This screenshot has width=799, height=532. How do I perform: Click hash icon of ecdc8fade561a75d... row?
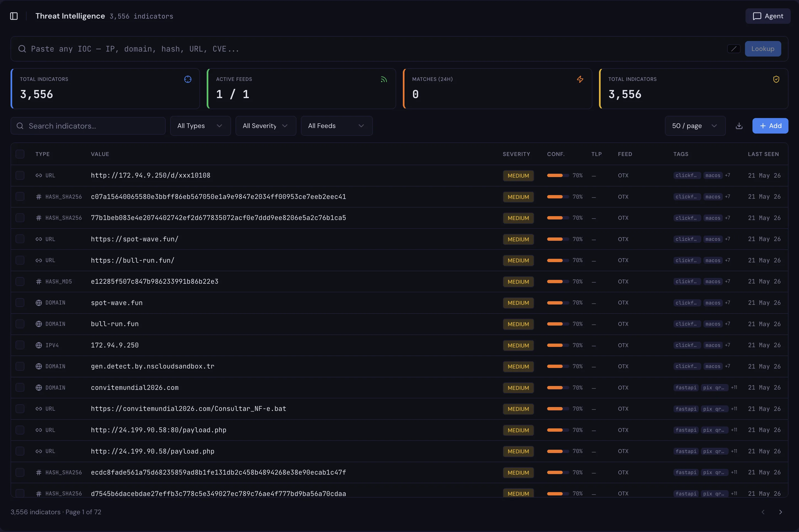pos(39,472)
